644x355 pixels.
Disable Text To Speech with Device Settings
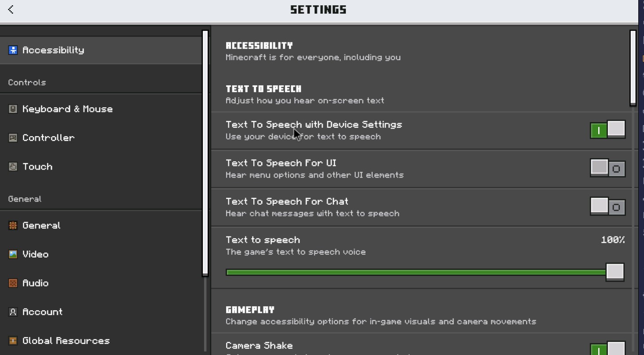coord(607,130)
